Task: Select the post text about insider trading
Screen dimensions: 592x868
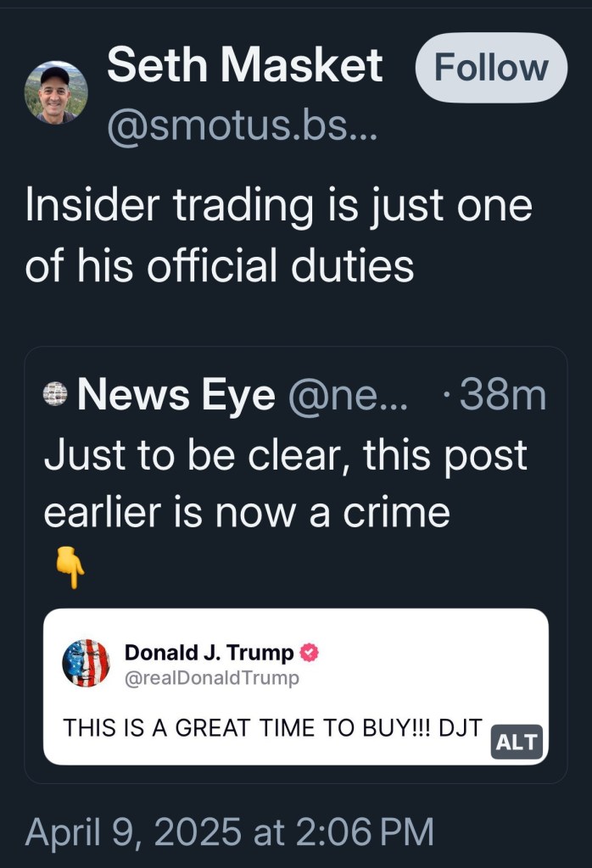Action: click(278, 236)
